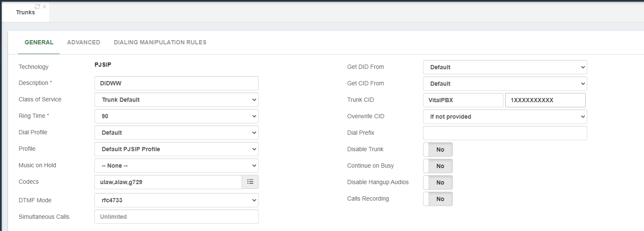Switch to the Advanced tab

(x=83, y=42)
